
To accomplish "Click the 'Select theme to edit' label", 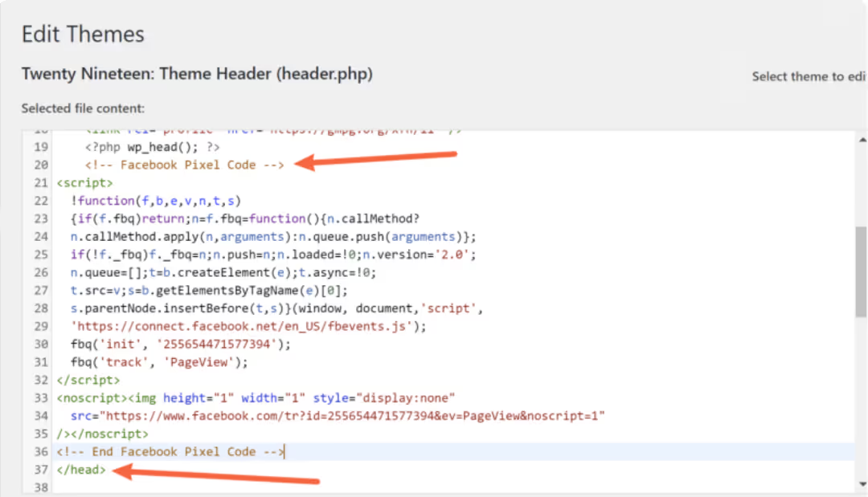I will [809, 77].
